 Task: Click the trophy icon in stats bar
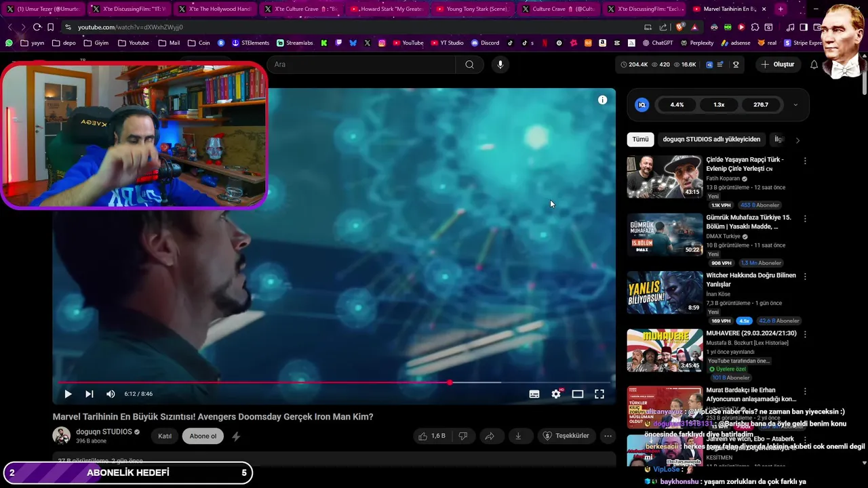(x=736, y=64)
